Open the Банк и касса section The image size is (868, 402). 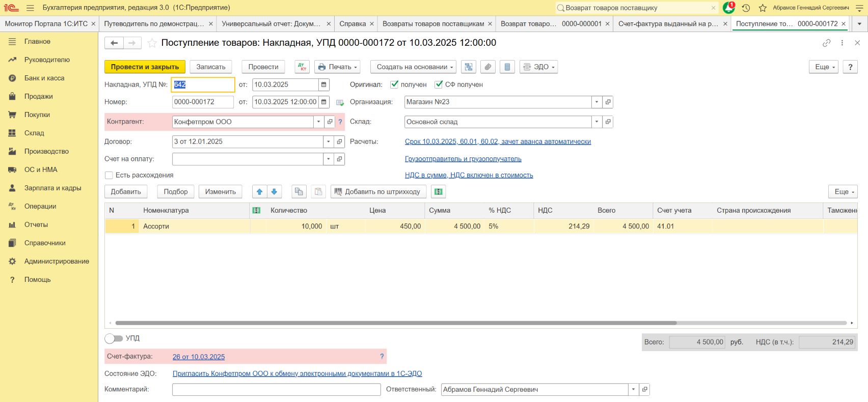click(x=44, y=78)
